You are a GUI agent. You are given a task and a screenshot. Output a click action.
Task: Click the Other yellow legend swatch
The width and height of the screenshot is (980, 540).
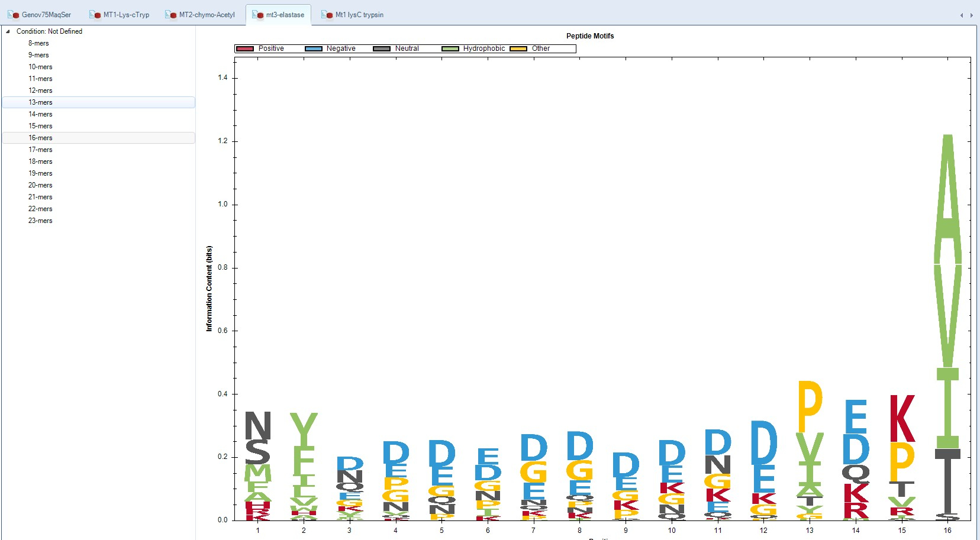518,48
